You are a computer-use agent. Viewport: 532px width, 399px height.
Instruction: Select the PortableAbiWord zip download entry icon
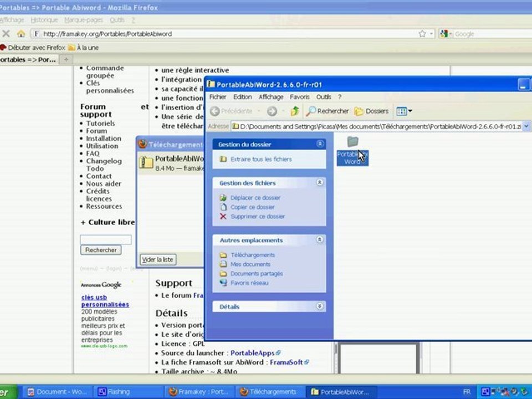coord(146,162)
